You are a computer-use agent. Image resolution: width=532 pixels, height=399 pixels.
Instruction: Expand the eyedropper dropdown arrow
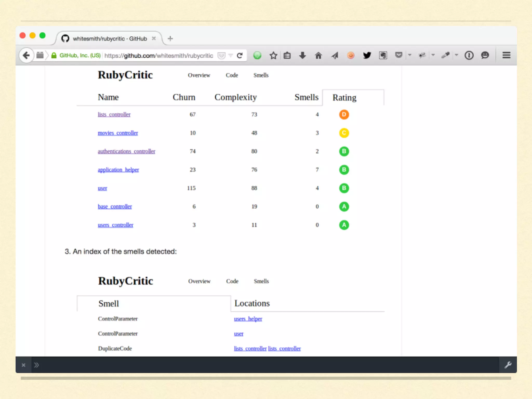pyautogui.click(x=456, y=55)
